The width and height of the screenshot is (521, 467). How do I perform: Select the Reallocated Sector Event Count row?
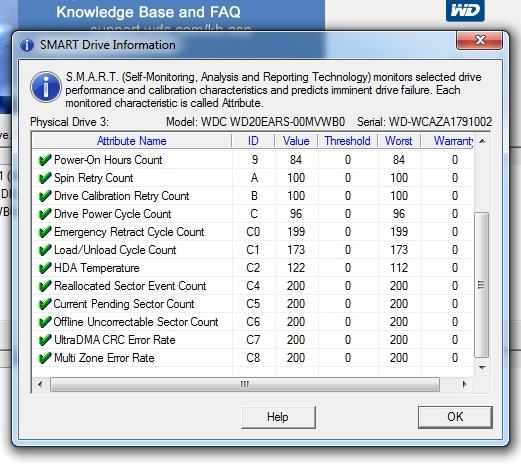click(253, 286)
